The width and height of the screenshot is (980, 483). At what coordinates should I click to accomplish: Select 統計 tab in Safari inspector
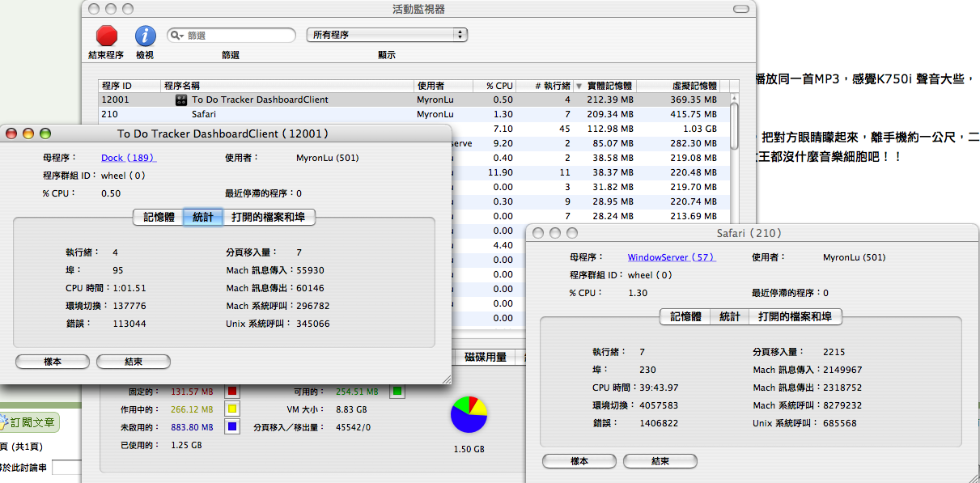730,316
